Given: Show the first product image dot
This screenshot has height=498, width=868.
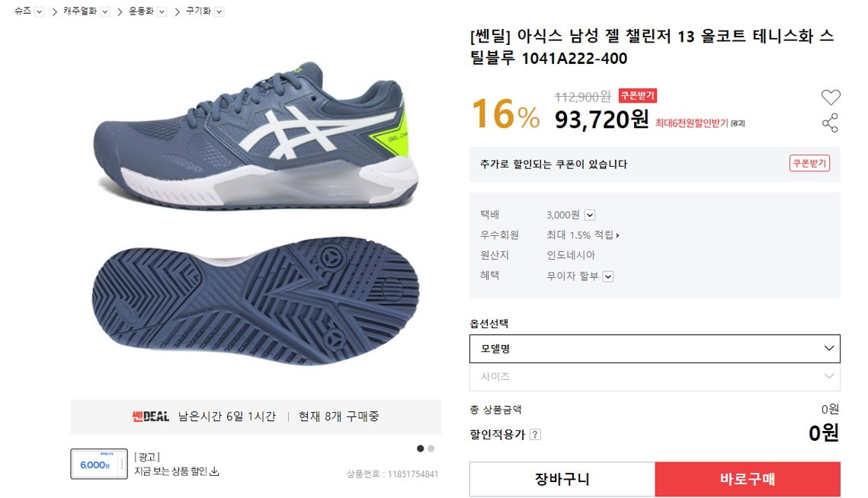Looking at the screenshot, I should click(420, 449).
